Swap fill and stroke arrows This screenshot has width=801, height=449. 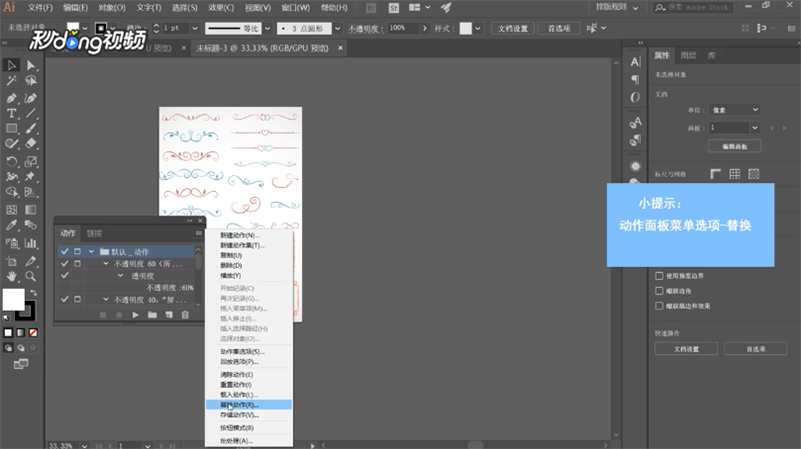tap(33, 293)
